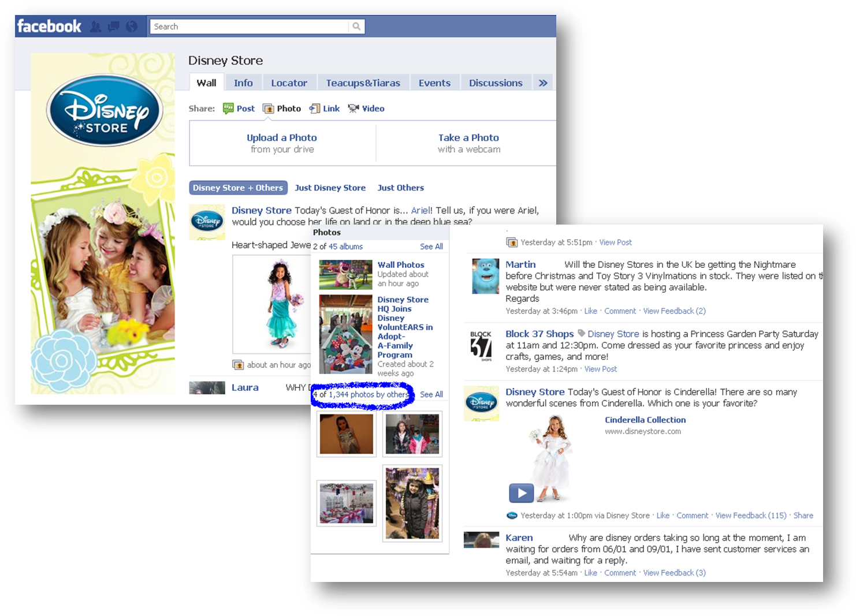856x616 pixels.
Task: Open Disney Store name in Cinderella post
Action: [535, 392]
